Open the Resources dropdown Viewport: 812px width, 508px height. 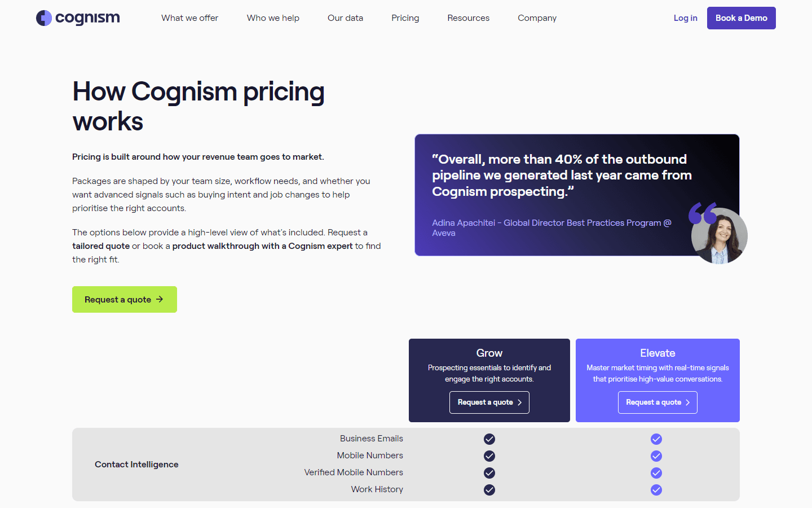click(468, 17)
